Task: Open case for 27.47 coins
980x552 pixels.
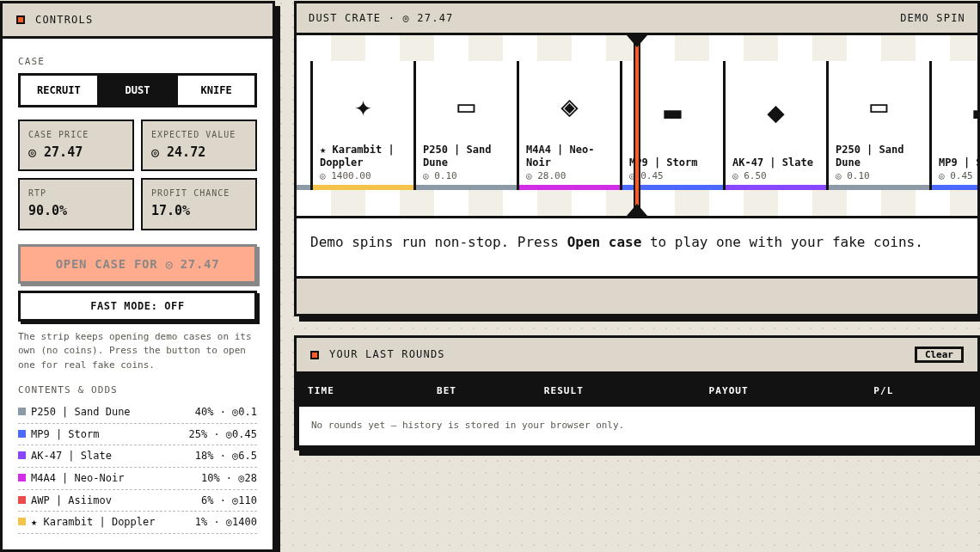Action: 138,265
